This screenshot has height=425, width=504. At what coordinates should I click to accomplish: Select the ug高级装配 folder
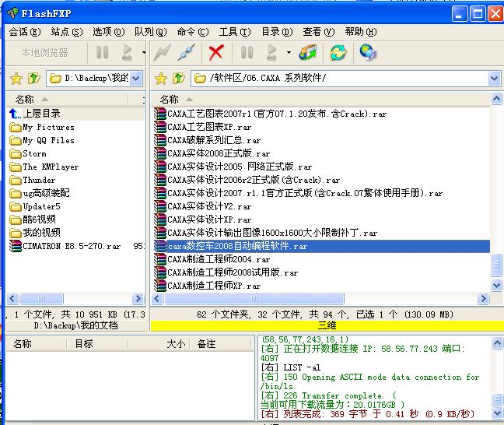(40, 193)
